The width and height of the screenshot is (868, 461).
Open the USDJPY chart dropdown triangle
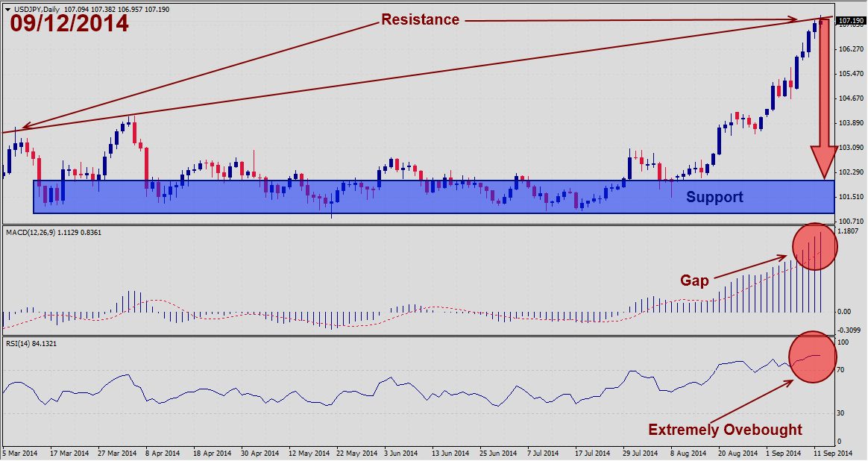7,8
